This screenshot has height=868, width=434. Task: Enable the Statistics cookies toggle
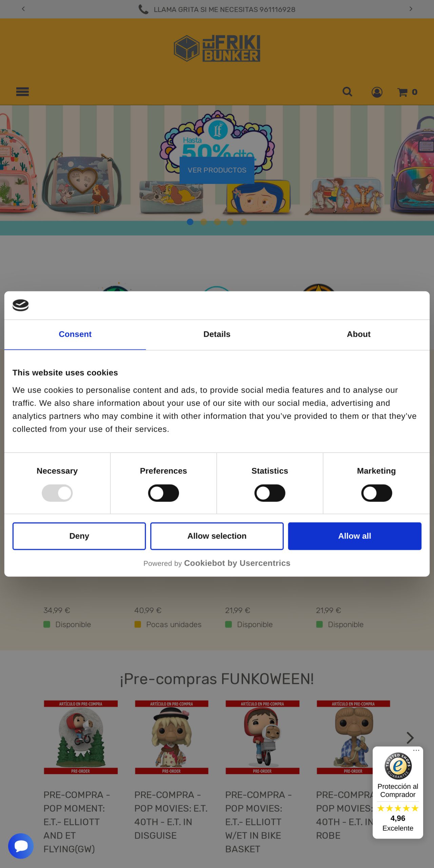(270, 493)
